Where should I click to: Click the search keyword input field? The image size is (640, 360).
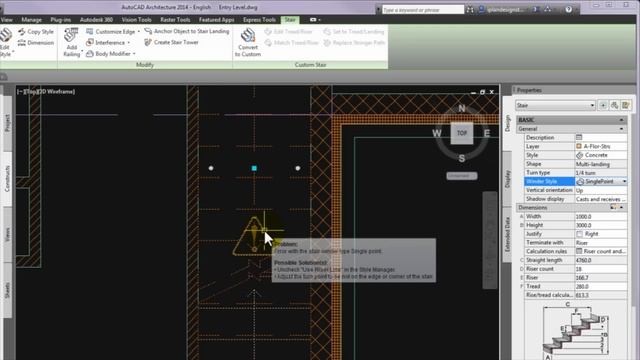(x=422, y=9)
